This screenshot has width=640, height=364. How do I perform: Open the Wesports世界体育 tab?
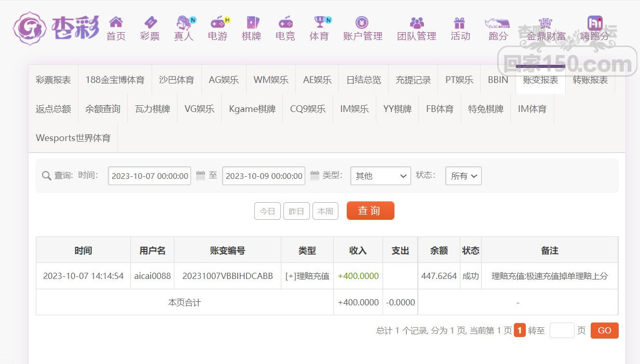coord(73,138)
